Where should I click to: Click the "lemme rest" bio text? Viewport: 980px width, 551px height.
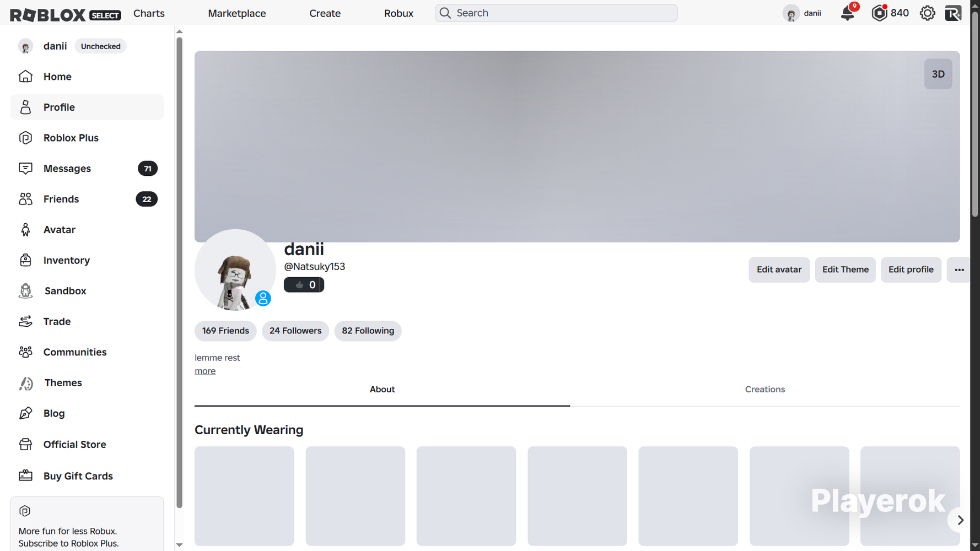217,358
